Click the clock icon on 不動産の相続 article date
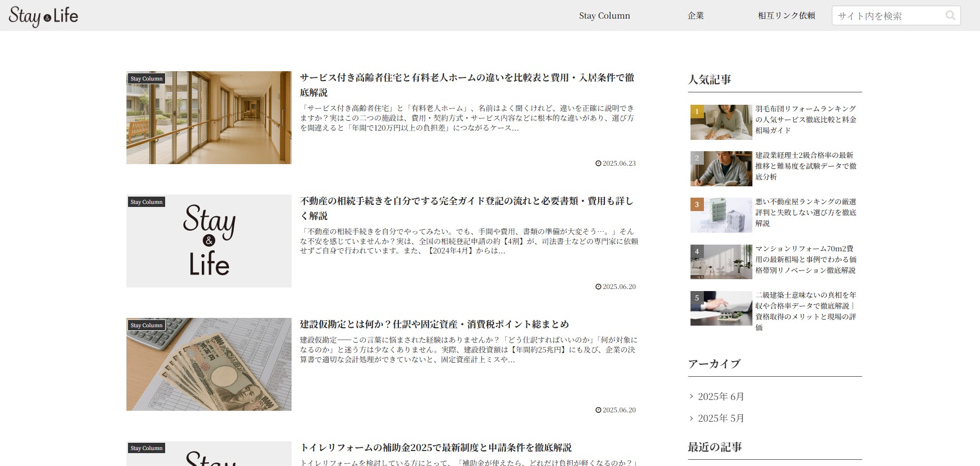Image resolution: width=980 pixels, height=466 pixels. coord(598,286)
